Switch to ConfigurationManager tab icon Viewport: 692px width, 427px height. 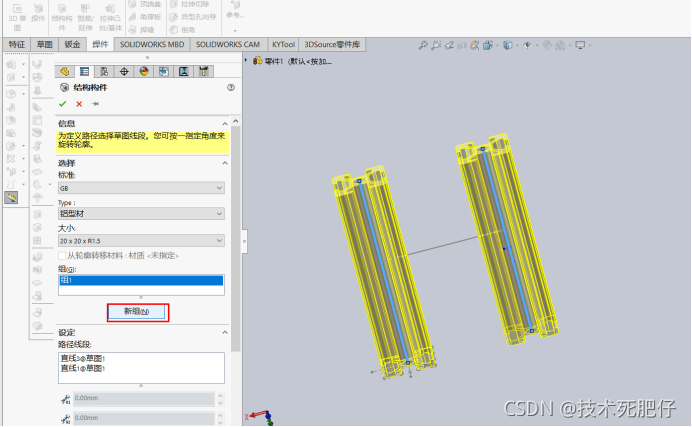104,71
